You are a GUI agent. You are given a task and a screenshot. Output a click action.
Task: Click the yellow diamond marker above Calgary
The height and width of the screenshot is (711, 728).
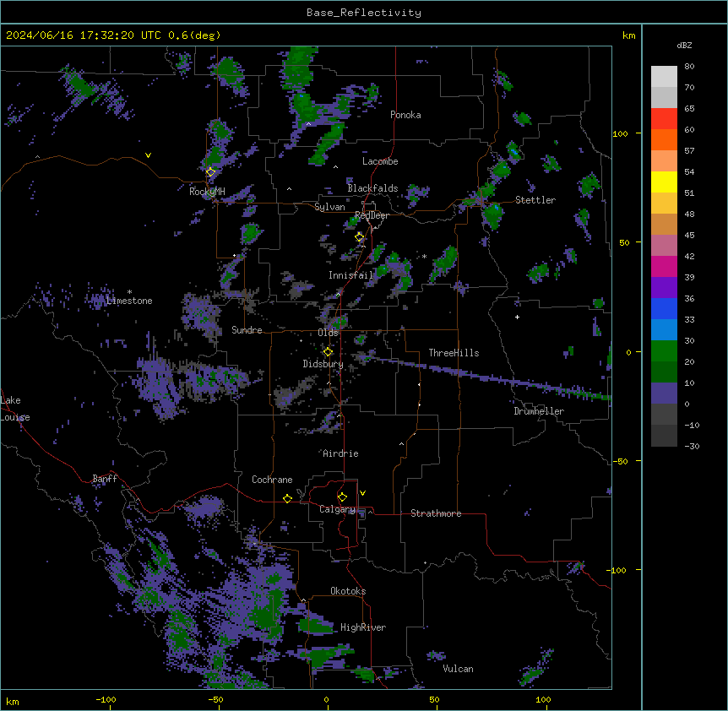[342, 497]
